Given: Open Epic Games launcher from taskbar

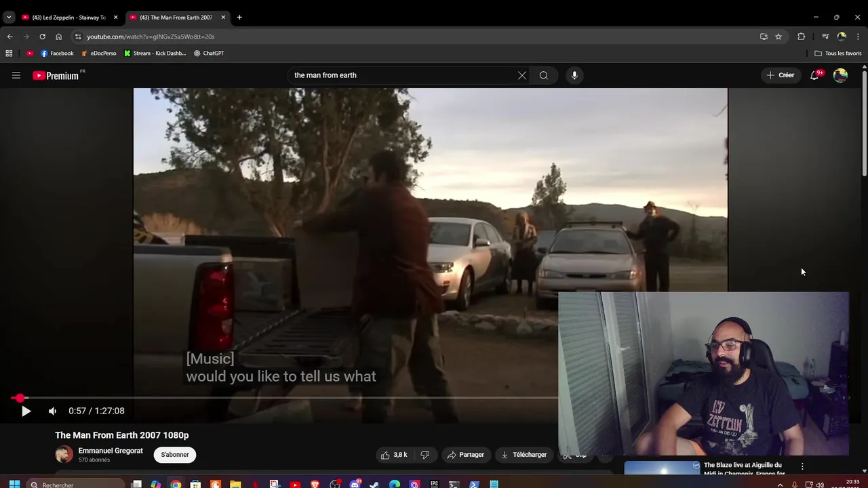Looking at the screenshot, I should pyautogui.click(x=434, y=484).
